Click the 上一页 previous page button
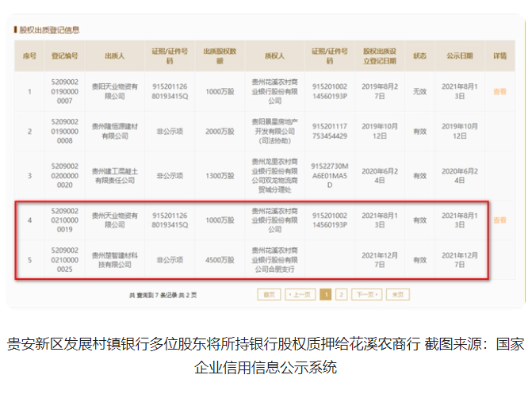 coord(300,295)
